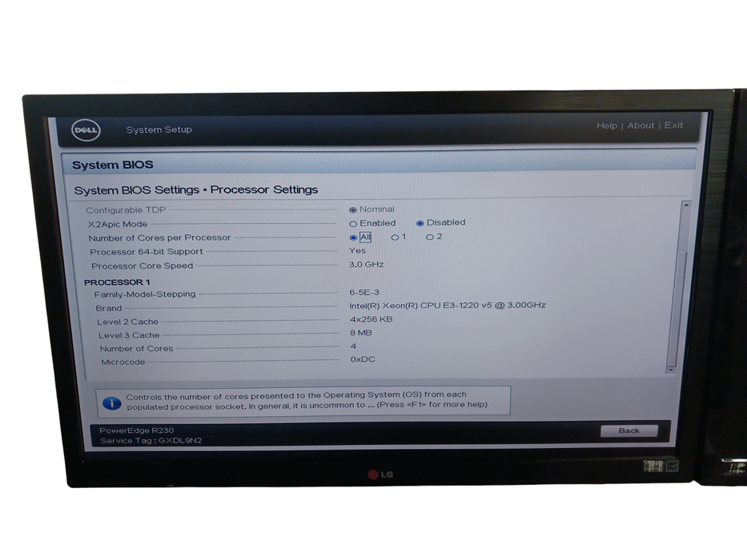The width and height of the screenshot is (747, 560).
Task: Click the Brand label
Action: [x=109, y=308]
